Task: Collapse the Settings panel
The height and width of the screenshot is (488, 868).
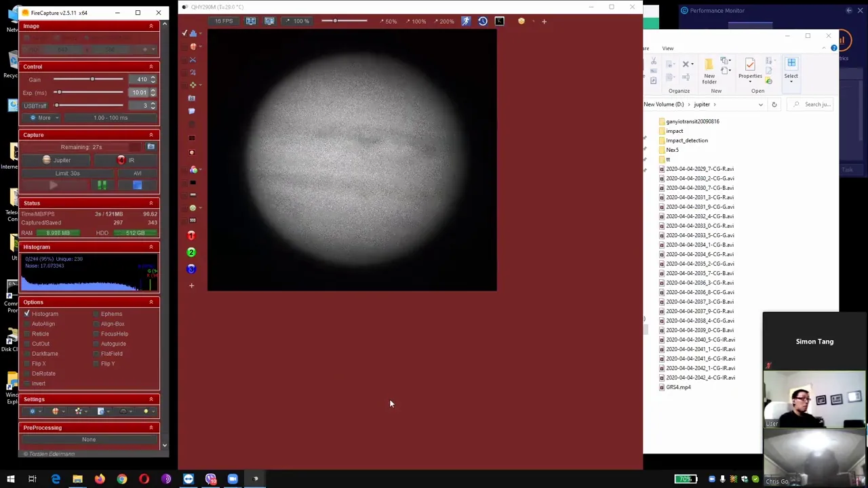Action: tap(151, 399)
